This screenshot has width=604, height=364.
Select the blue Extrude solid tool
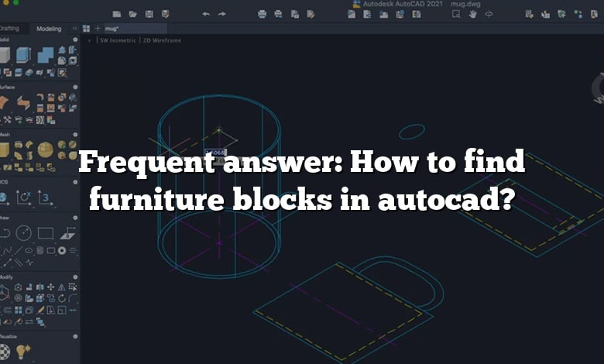pyautogui.click(x=23, y=55)
